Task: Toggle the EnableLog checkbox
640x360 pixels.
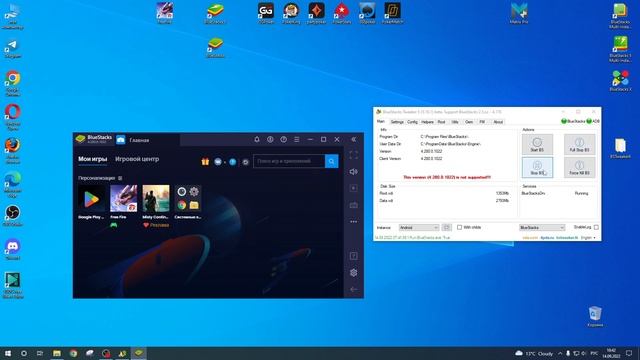Action: (x=596, y=227)
